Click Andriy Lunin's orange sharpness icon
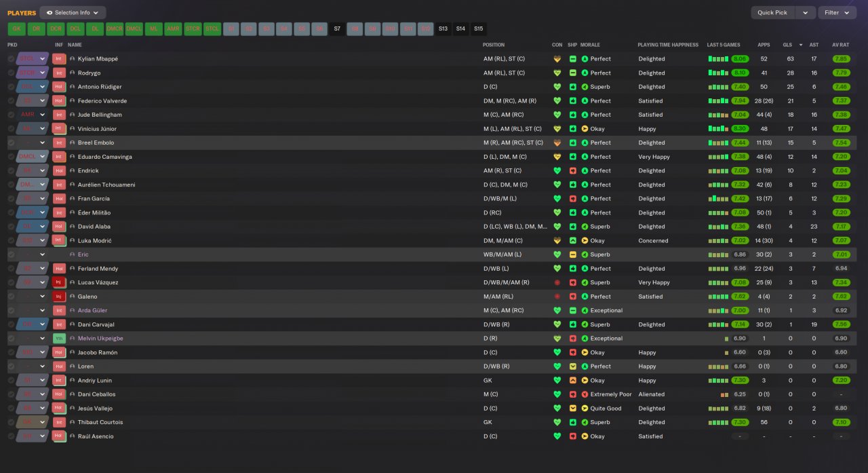Viewport: 868px width, 473px height. click(x=573, y=381)
